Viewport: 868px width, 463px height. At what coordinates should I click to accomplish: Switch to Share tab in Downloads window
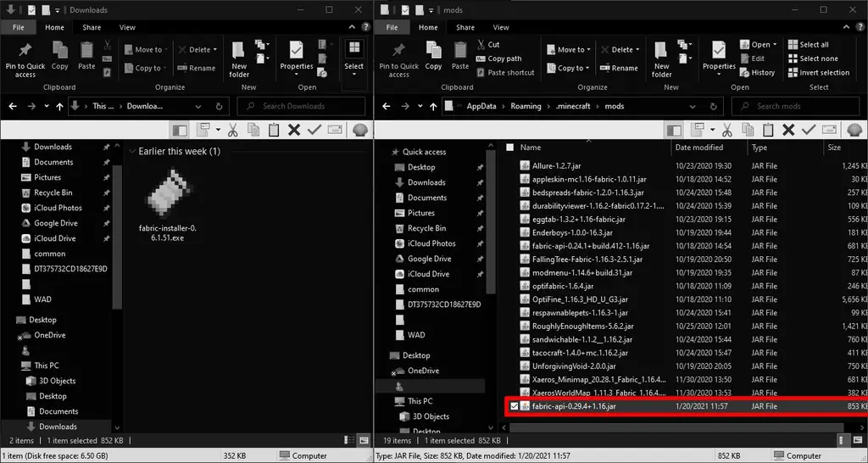pos(92,27)
